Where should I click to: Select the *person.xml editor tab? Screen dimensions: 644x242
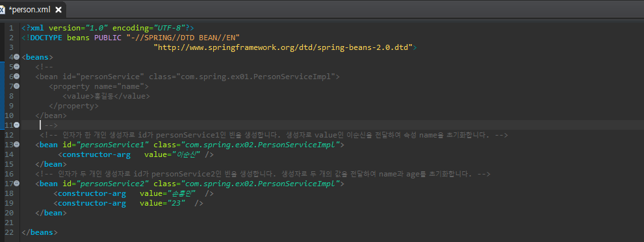(33, 9)
